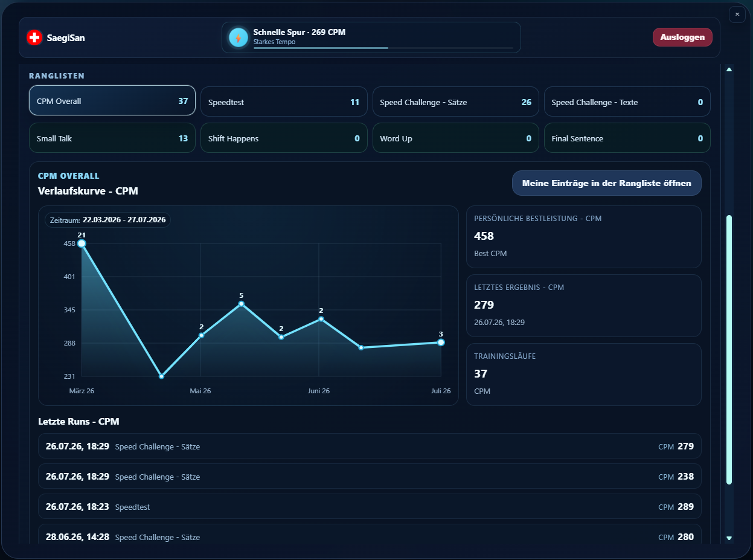Switch to the Speedtest leaderboard tab

284,102
